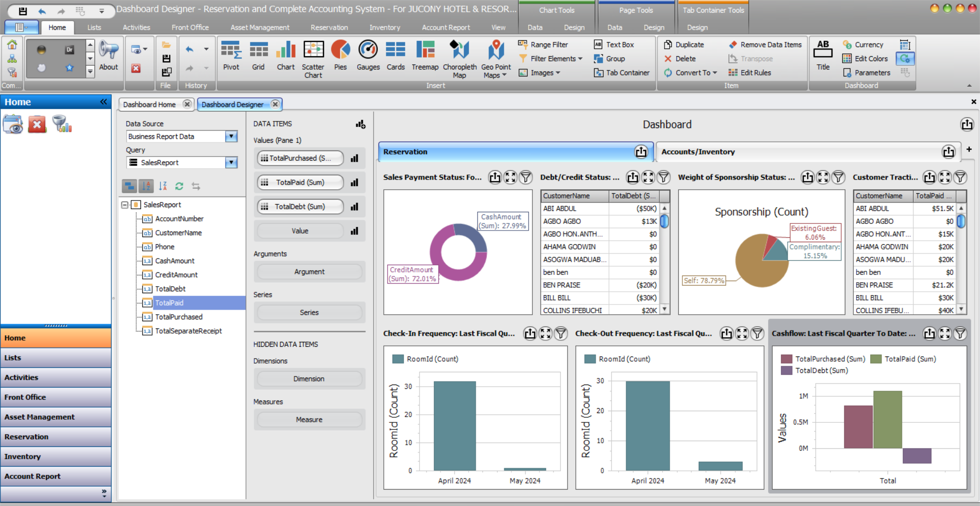Insert a Tab Container
The height and width of the screenshot is (506, 980).
click(x=622, y=73)
